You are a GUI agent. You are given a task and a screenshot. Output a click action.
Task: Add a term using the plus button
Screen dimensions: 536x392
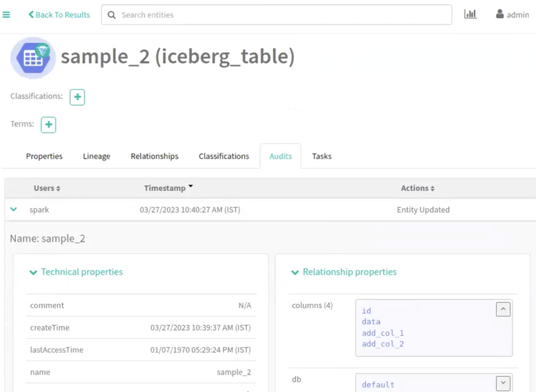point(48,125)
